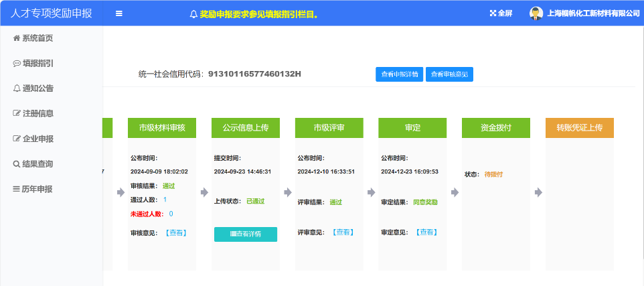Open 系统首页 from the sidebar

tap(33, 38)
